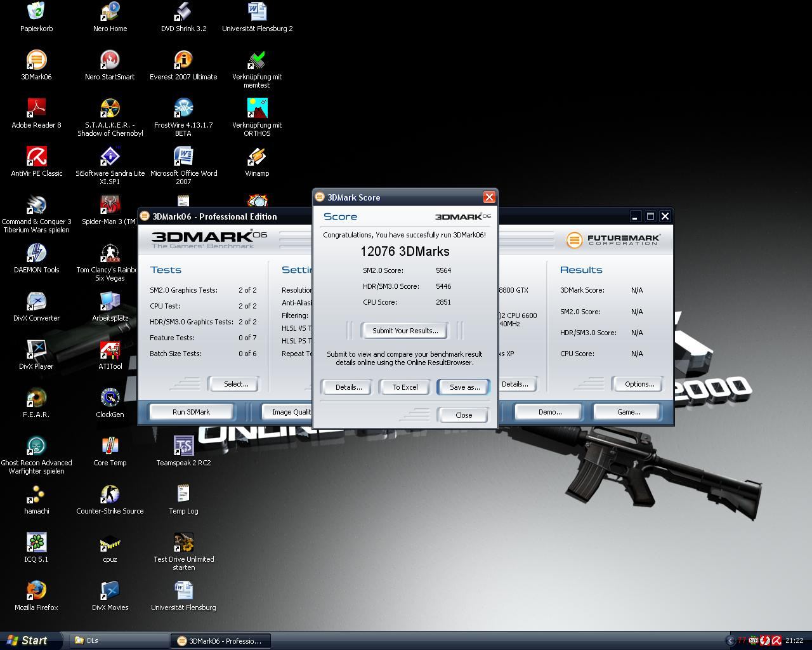812x650 pixels.
Task: Click the Demo... button
Action: [549, 412]
